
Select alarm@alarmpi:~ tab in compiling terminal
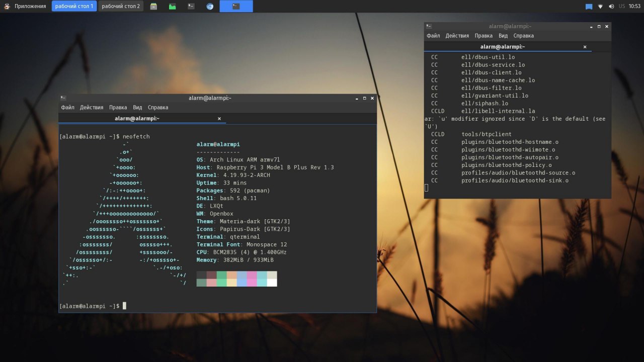click(508, 47)
